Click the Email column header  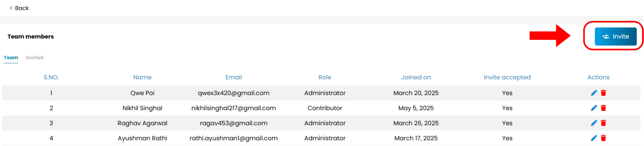234,77
